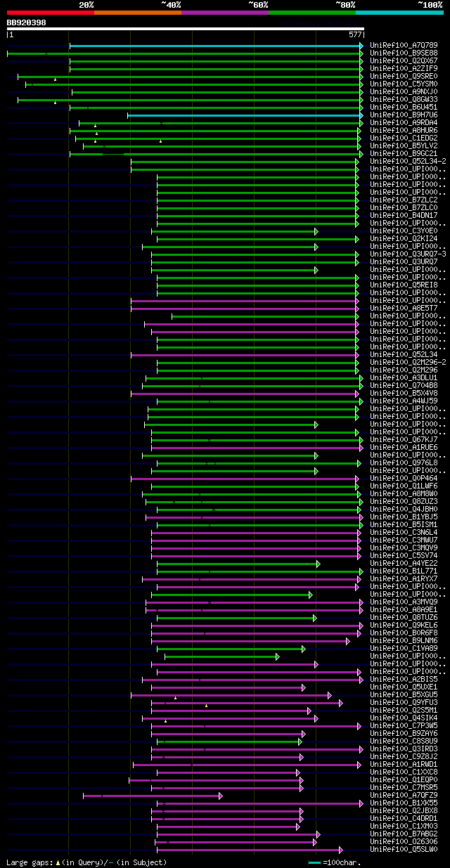Open hit UniRef100_Q704B8
This screenshot has height=868, width=450.
click(404, 386)
